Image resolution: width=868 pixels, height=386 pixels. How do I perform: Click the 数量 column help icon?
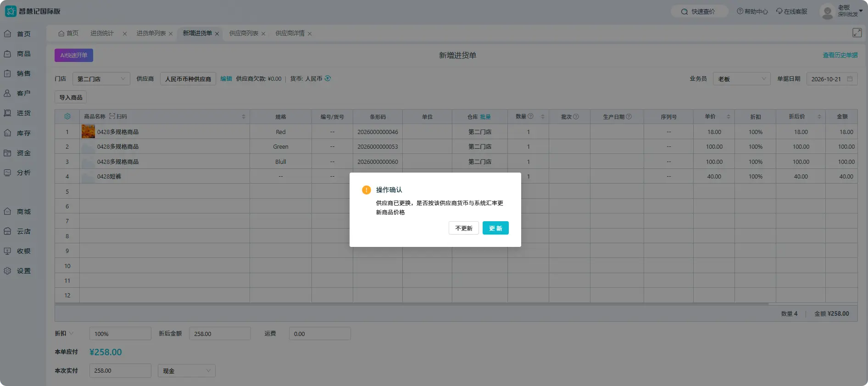(x=531, y=117)
